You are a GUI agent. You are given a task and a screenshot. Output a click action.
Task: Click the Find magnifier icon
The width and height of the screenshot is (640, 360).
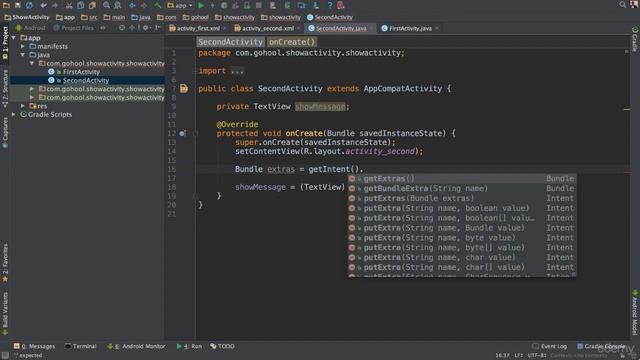point(107,5)
